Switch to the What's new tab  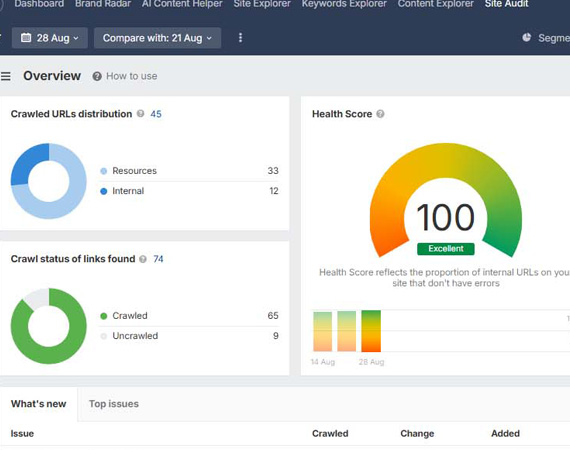coord(39,404)
